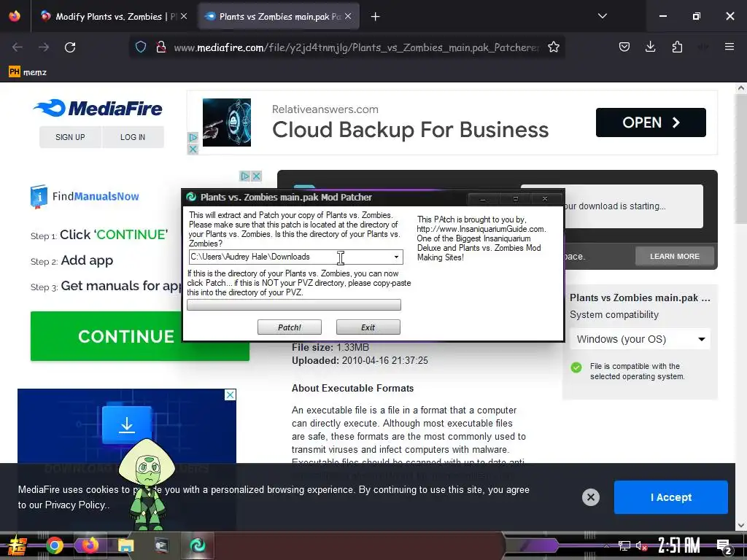
Task: Click the LOG IN button
Action: pyautogui.click(x=133, y=137)
